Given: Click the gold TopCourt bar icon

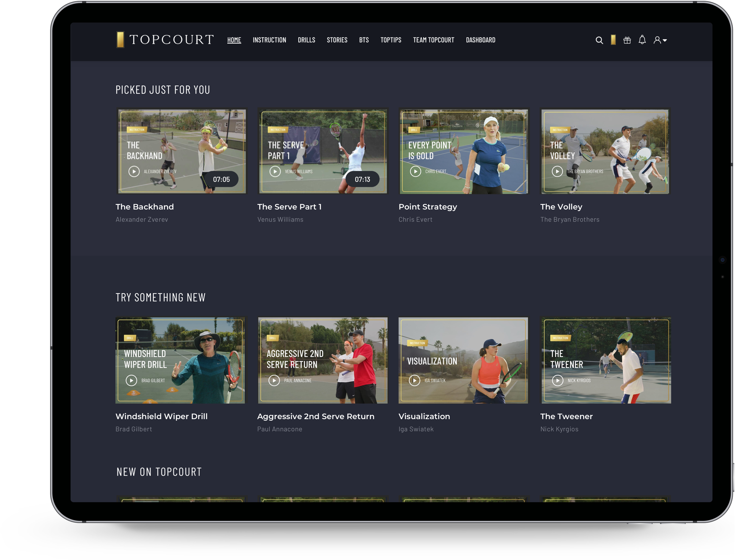Looking at the screenshot, I should point(613,39).
